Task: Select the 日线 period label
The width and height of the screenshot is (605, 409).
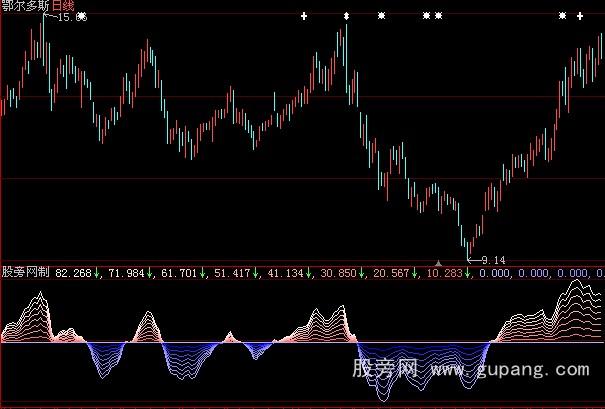Action: tap(63, 5)
